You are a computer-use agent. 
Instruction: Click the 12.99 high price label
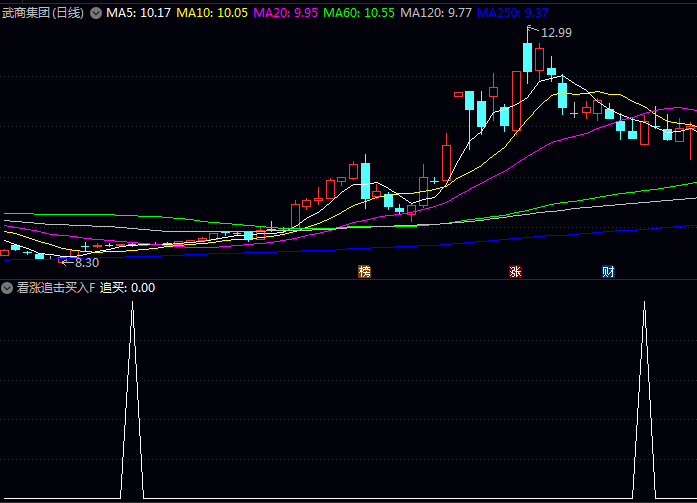point(557,33)
